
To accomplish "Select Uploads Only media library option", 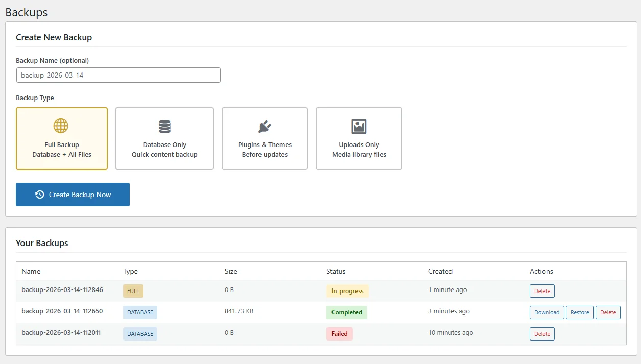I will point(359,139).
